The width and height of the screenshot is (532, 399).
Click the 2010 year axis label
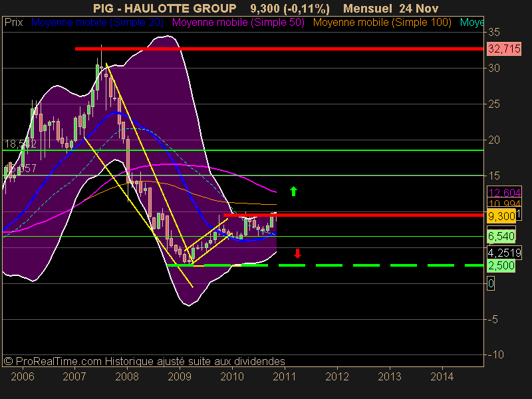[x=232, y=376]
